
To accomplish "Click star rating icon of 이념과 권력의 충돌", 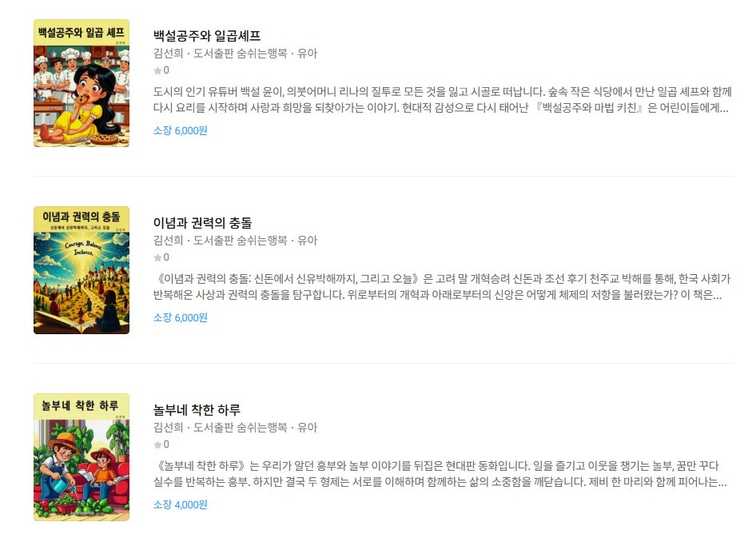I will 157,257.
